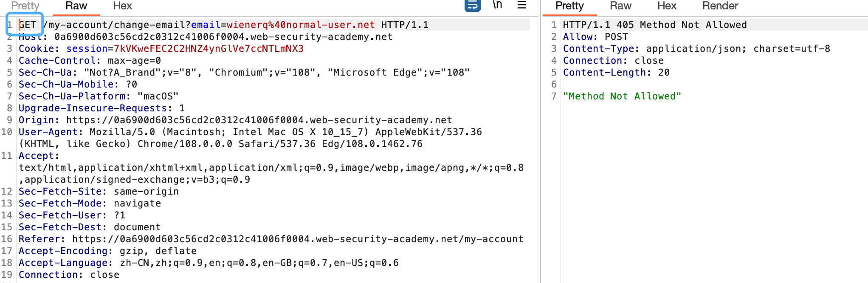Click the Referer header URL ending /my-account
868x283 pixels.
(x=298, y=239)
